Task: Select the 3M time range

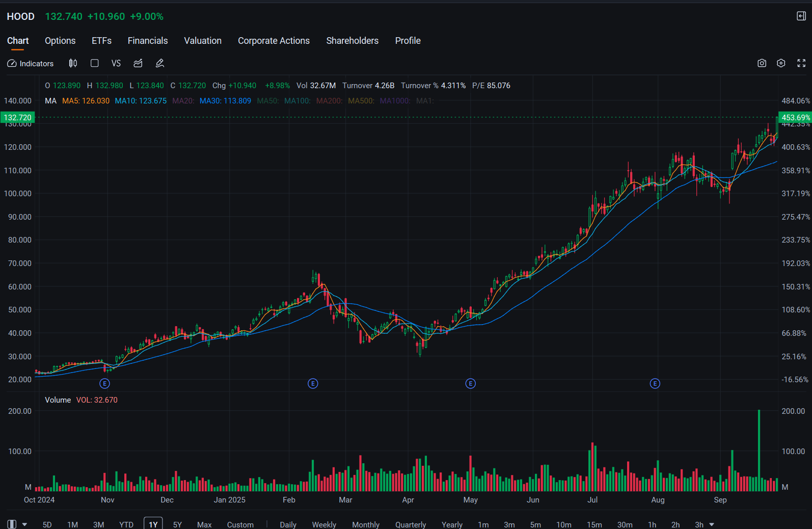Action: point(98,524)
